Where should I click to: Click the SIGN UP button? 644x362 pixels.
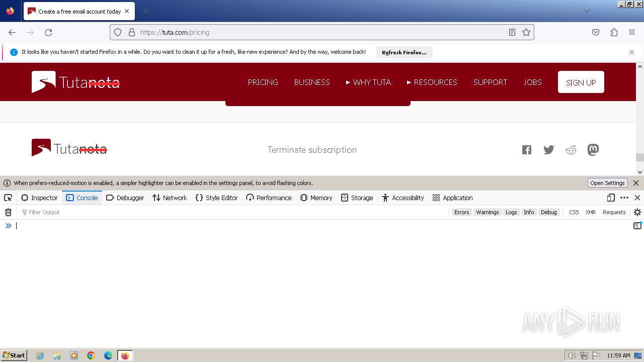[581, 82]
